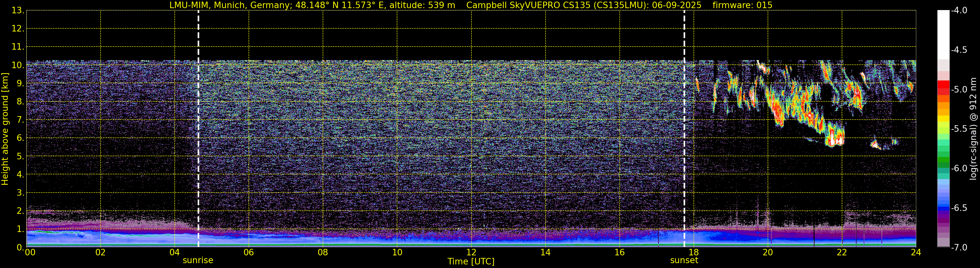Select the "sunset" label under the time axis

tap(684, 261)
